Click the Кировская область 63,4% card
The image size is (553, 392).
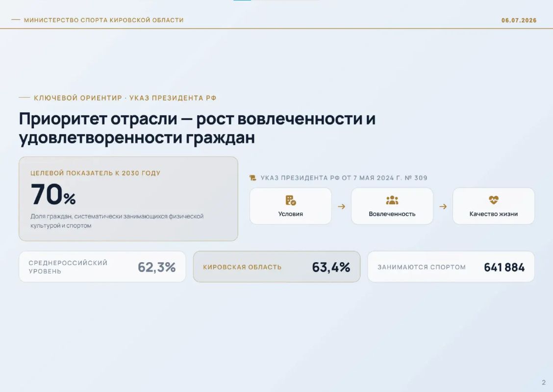pos(276,267)
